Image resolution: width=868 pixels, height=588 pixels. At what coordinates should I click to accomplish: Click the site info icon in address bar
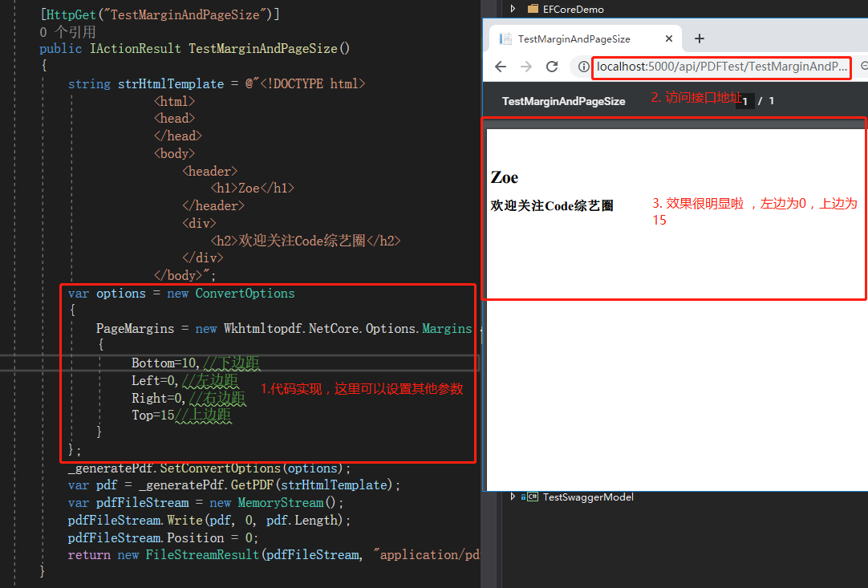point(583,67)
